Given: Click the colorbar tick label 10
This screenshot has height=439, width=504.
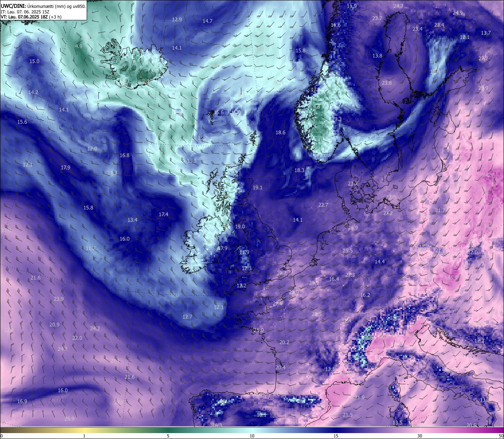Looking at the screenshot, I should click(252, 436).
